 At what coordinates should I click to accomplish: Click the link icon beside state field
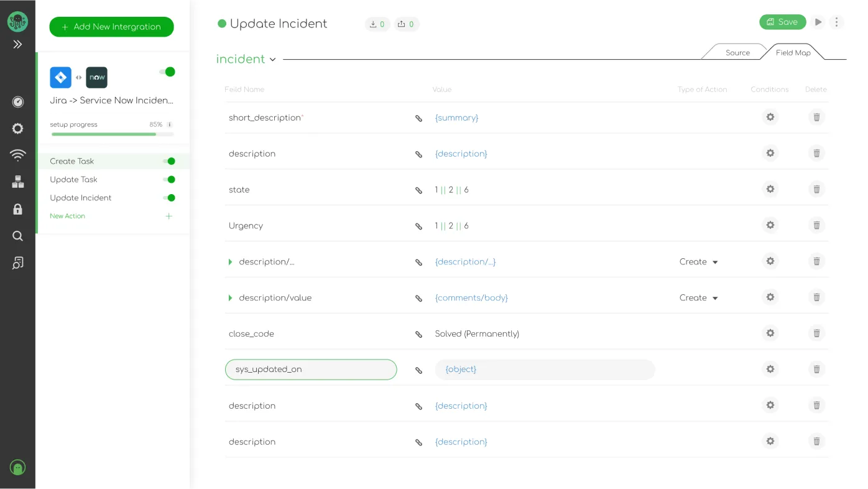pyautogui.click(x=418, y=190)
